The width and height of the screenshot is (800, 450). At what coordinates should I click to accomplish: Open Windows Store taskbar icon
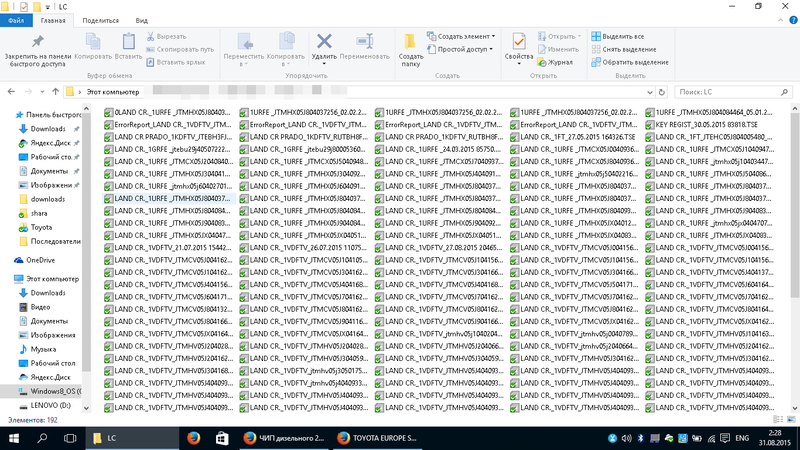pos(222,438)
